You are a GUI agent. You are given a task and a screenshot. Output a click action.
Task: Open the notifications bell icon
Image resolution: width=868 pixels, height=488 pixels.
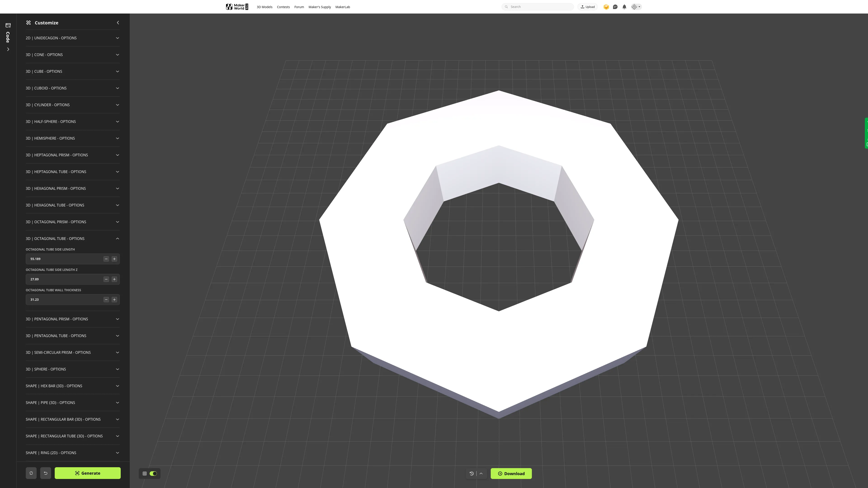click(x=624, y=7)
